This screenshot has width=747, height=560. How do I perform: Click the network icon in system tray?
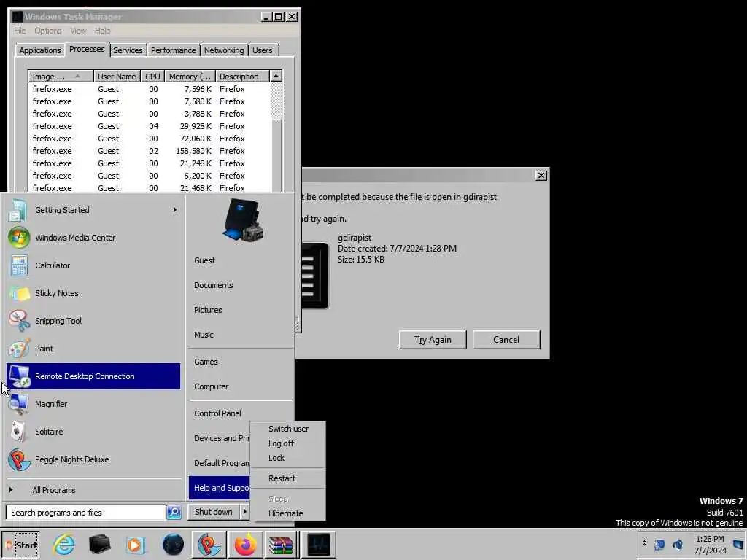pyautogui.click(x=659, y=544)
